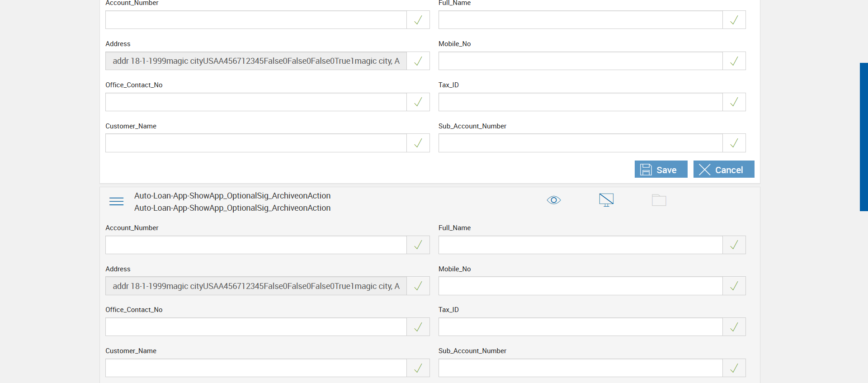
Task: Click the Auto-Loan-App-ShowApp_OptionalSig_ArchiveonAction section title
Action: click(x=232, y=196)
